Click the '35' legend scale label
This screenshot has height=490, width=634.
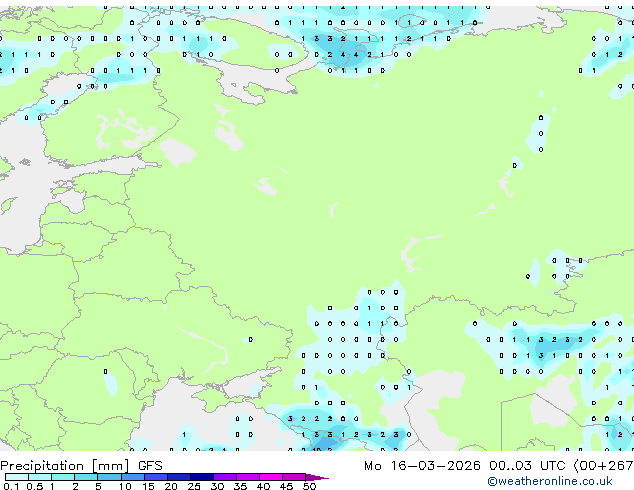pos(240,486)
